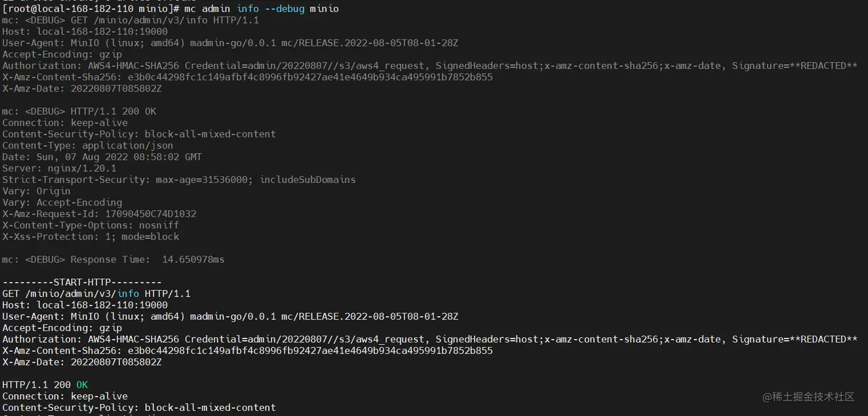868x416 pixels.
Task: Click the Response Time 14.650978ms line
Action: pos(114,259)
